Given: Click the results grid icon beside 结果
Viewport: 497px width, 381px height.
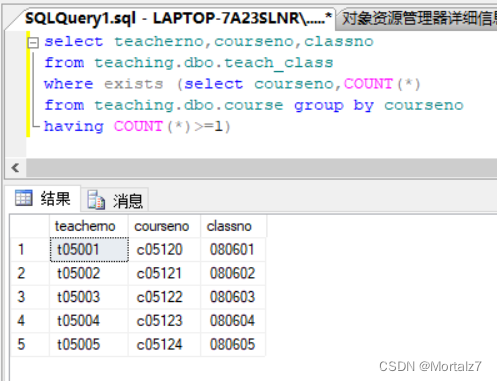Looking at the screenshot, I should pos(24,198).
